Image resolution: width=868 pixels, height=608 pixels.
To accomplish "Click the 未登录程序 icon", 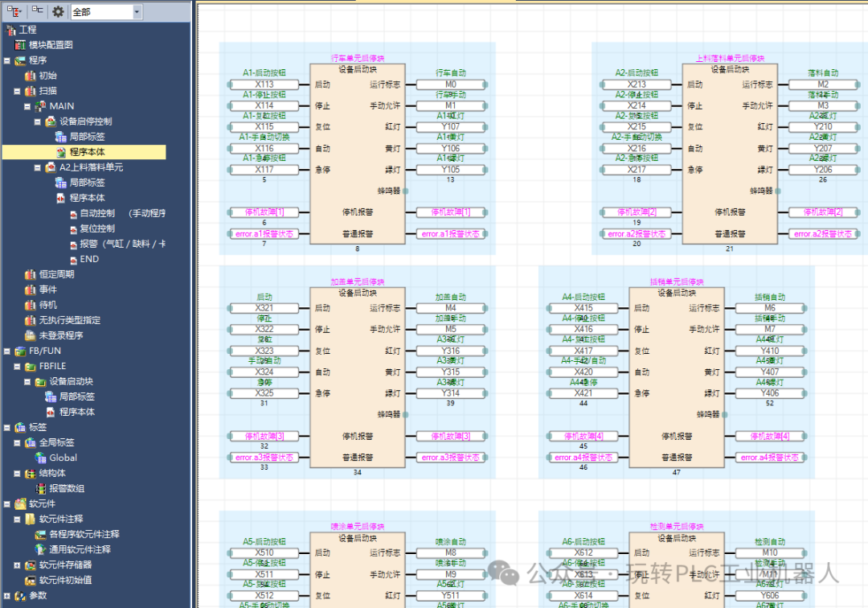I will click(31, 335).
